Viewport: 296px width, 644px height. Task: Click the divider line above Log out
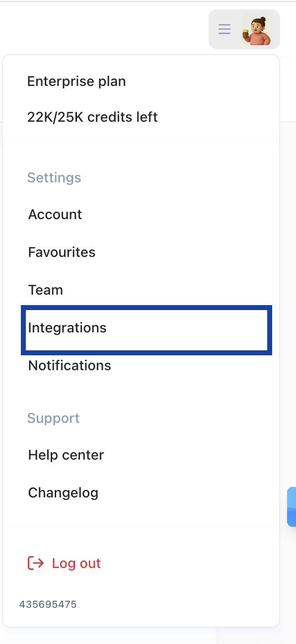141,527
